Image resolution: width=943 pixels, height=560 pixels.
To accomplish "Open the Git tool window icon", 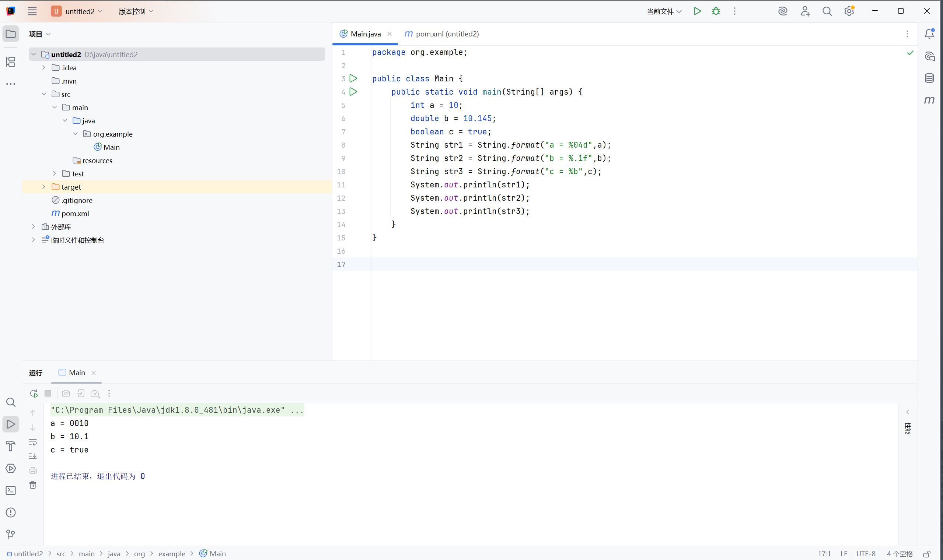I will [x=11, y=534].
